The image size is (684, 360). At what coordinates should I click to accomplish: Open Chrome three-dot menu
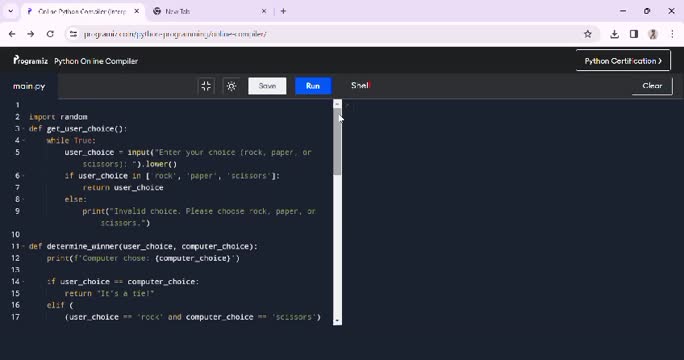[672, 34]
